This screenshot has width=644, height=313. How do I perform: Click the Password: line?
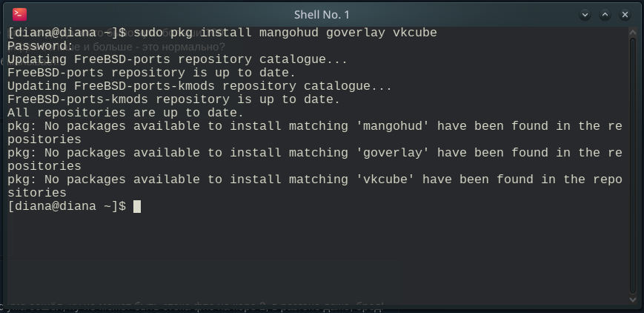(40, 46)
